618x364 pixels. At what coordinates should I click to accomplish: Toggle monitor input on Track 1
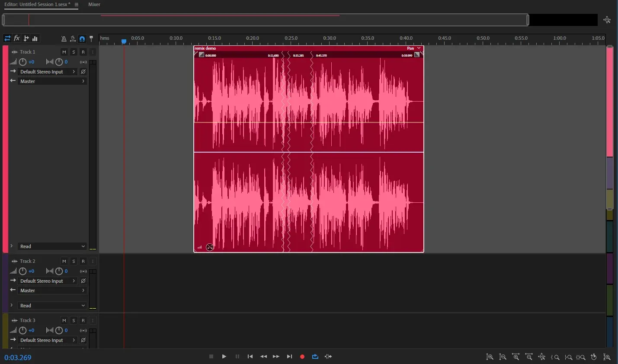click(x=93, y=52)
